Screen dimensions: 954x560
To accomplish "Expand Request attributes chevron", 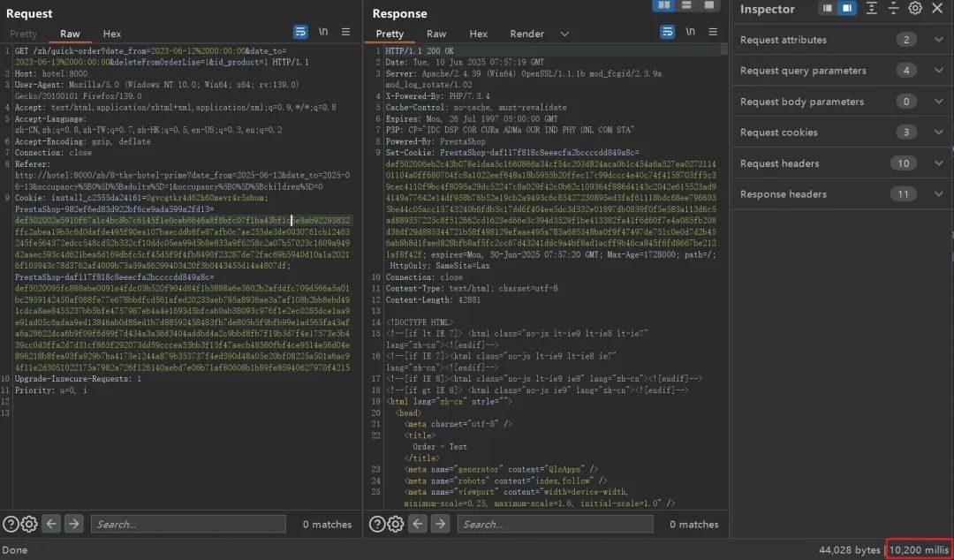I will (x=938, y=40).
